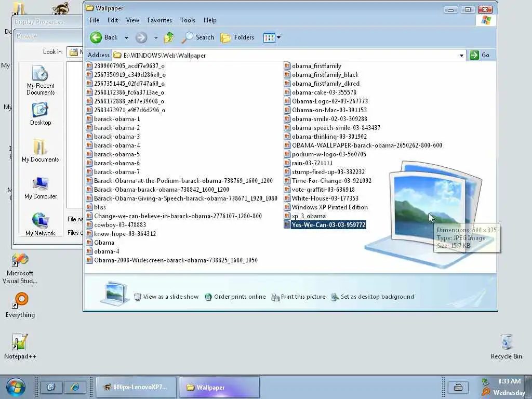Click the podium-w-logo-03-560705 file icon
The width and height of the screenshot is (532, 399).
click(287, 154)
